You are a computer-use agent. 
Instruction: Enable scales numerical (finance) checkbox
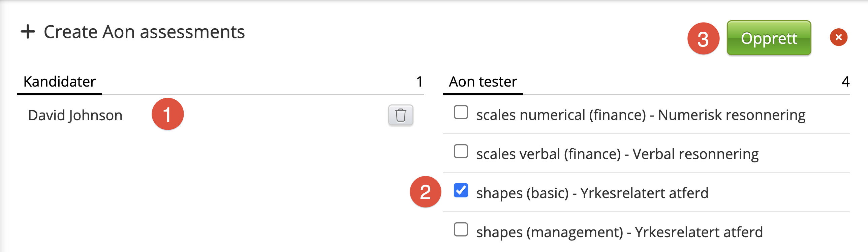(461, 112)
